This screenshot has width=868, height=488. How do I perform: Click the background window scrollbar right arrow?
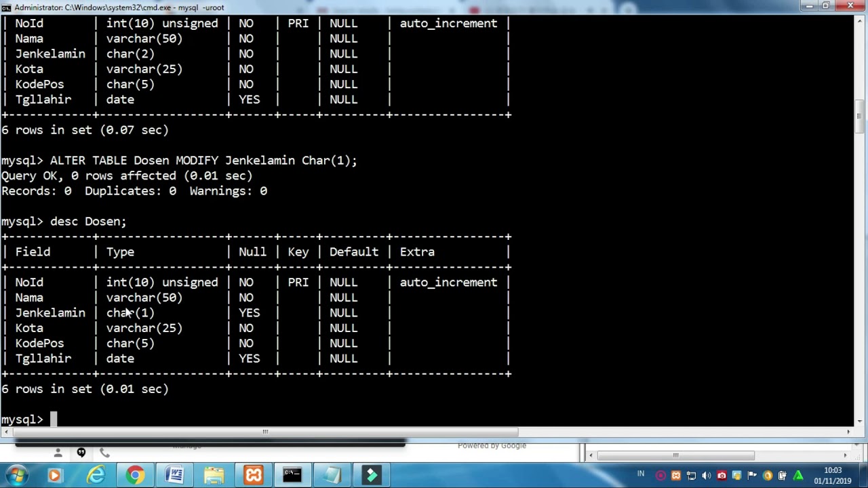pyautogui.click(x=845, y=455)
